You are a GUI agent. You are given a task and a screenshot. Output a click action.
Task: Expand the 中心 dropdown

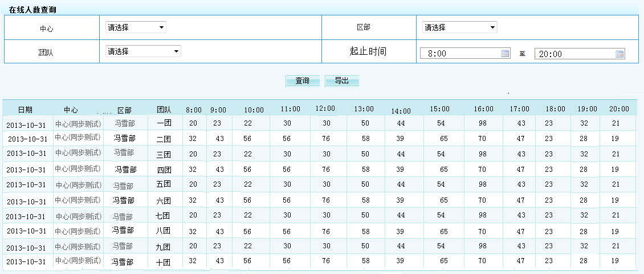pyautogui.click(x=136, y=27)
